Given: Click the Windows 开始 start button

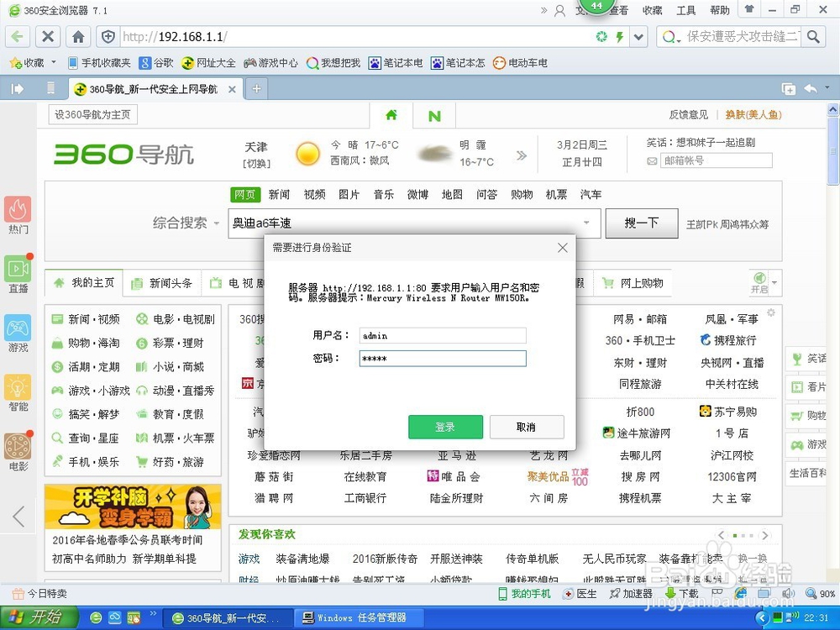Looking at the screenshot, I should pos(39,617).
